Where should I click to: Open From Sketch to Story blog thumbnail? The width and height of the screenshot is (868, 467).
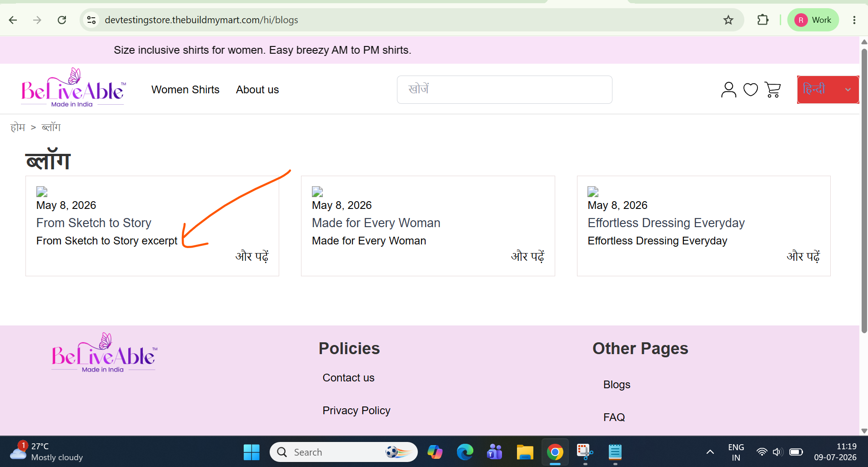[42, 192]
